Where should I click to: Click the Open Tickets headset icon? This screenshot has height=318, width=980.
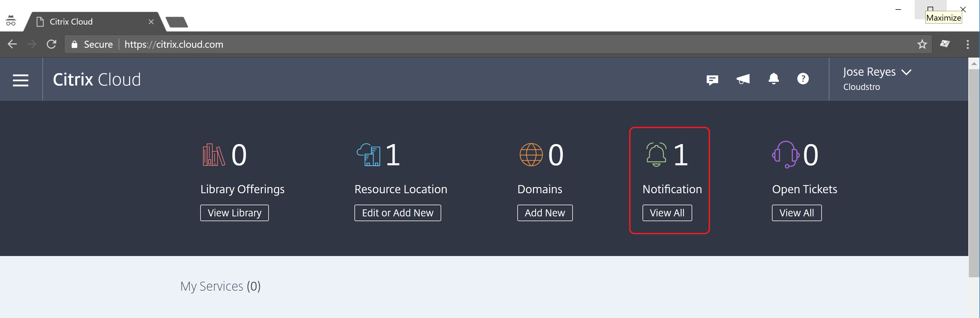pyautogui.click(x=785, y=155)
